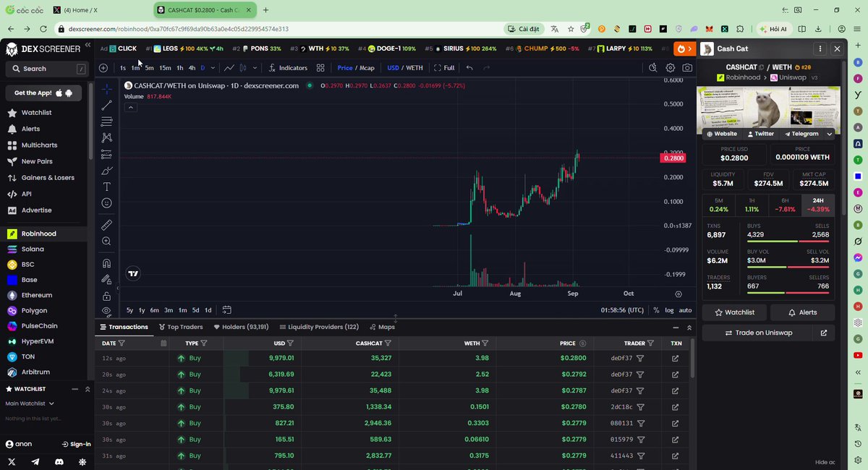Select the trend line drawing tool

point(106,106)
